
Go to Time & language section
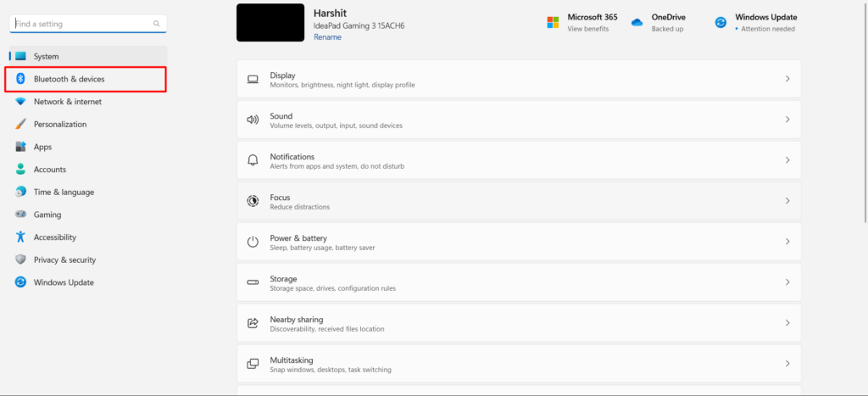(64, 192)
